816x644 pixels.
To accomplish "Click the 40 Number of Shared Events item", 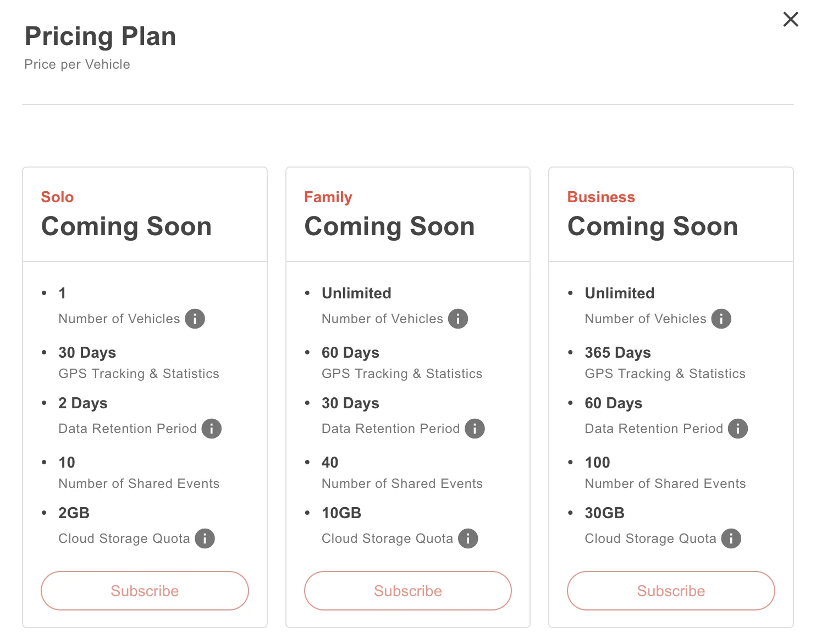I will 402,473.
